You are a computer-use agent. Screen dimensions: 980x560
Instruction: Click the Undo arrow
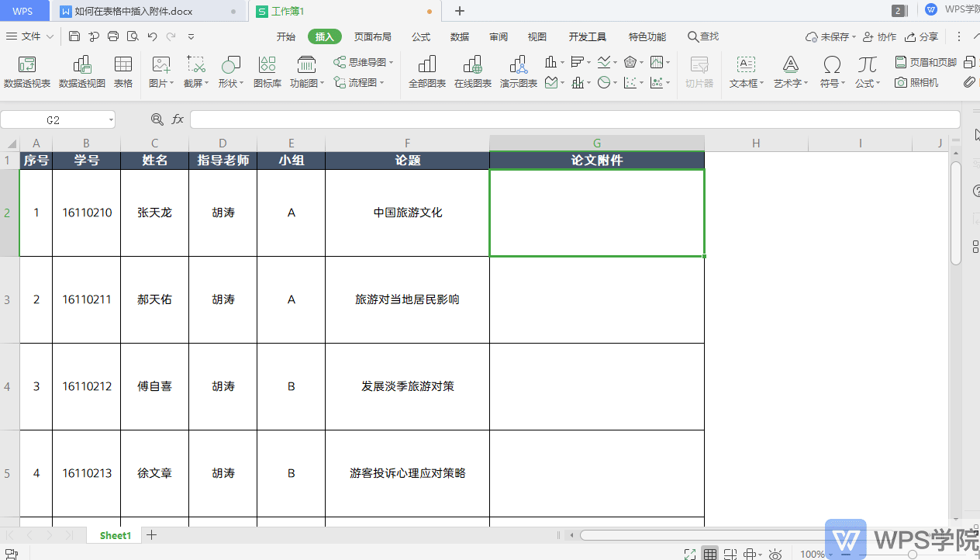[x=152, y=36]
